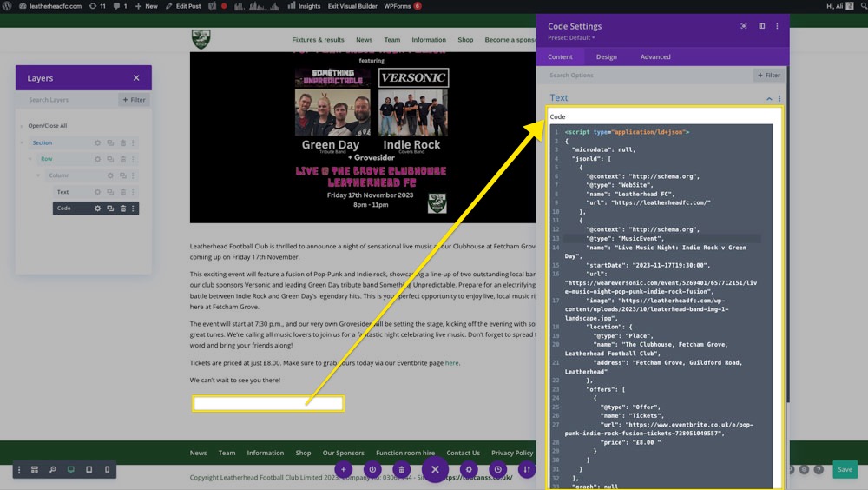Screen dimensions: 868x490
Task: Open Preset: Default dropdown
Action: [571, 37]
